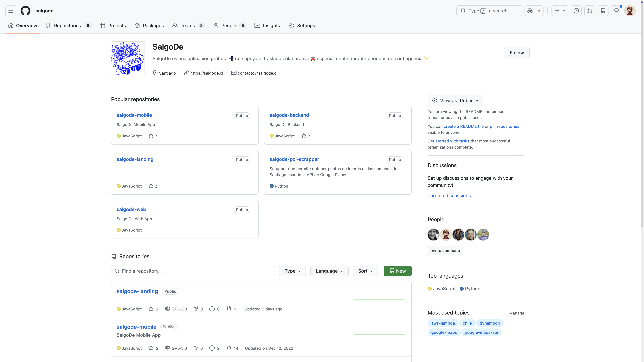The image size is (644, 362).
Task: Open the View as Public dropdown
Action: click(455, 100)
